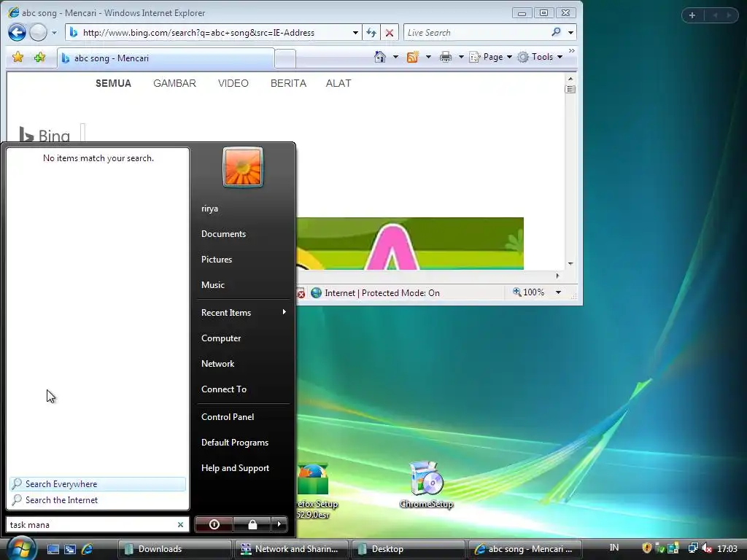Click the Internet Explorer Forward button
The height and width of the screenshot is (560, 747).
tap(38, 32)
